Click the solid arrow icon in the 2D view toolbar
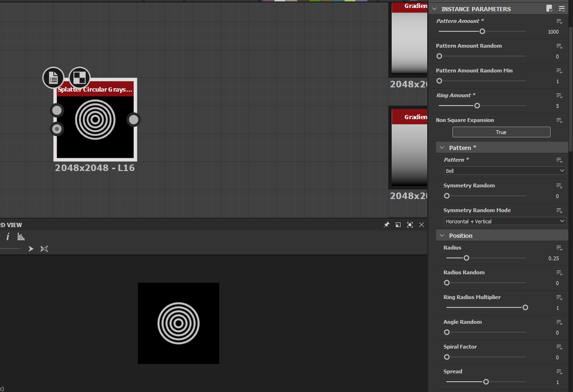This screenshot has width=573, height=392. point(31,249)
